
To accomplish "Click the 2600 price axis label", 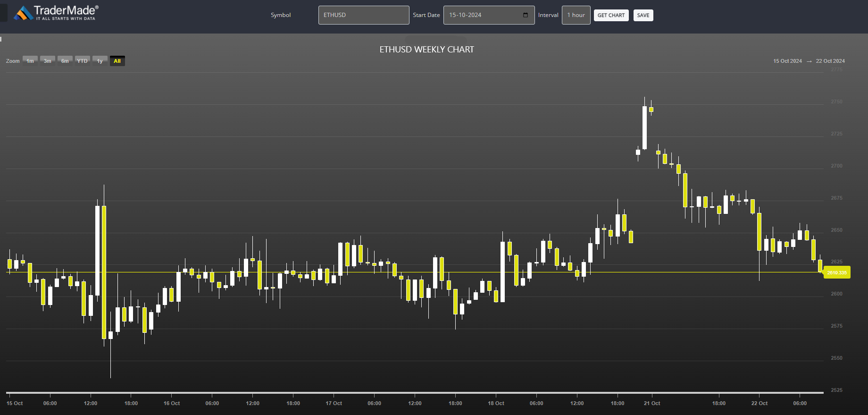I will (x=836, y=294).
